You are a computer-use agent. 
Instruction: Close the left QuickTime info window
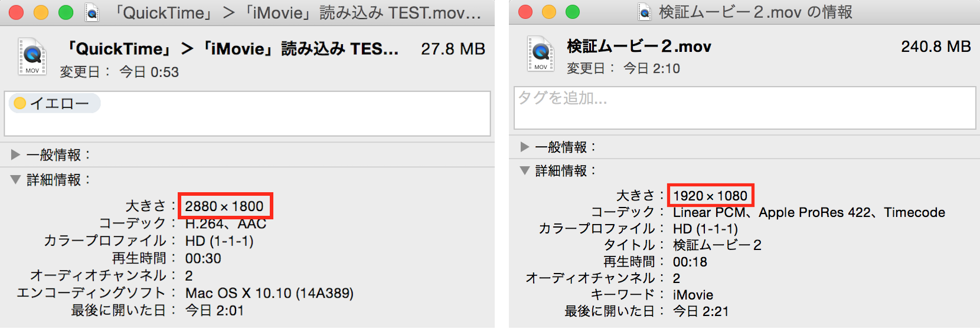tap(17, 12)
